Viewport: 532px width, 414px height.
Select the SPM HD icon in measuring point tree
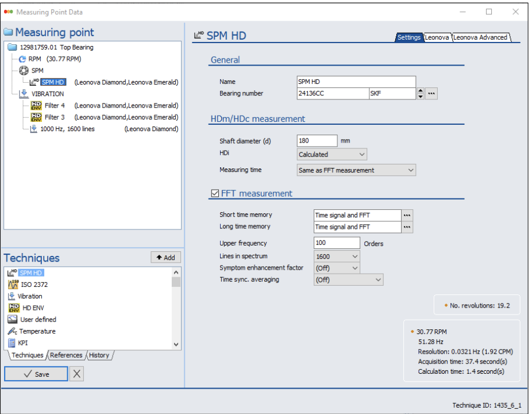point(34,82)
